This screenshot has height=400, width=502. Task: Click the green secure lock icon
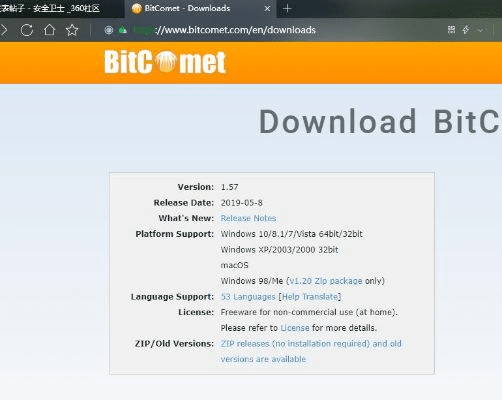point(123,30)
